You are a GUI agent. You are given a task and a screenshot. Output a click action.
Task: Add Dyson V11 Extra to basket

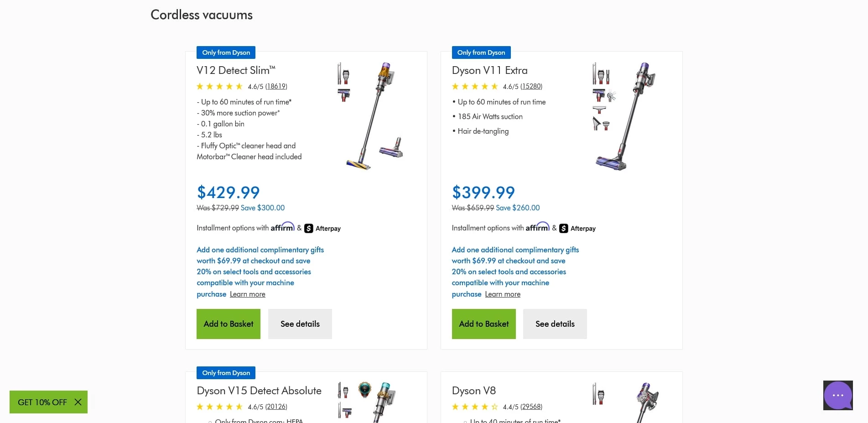483,324
